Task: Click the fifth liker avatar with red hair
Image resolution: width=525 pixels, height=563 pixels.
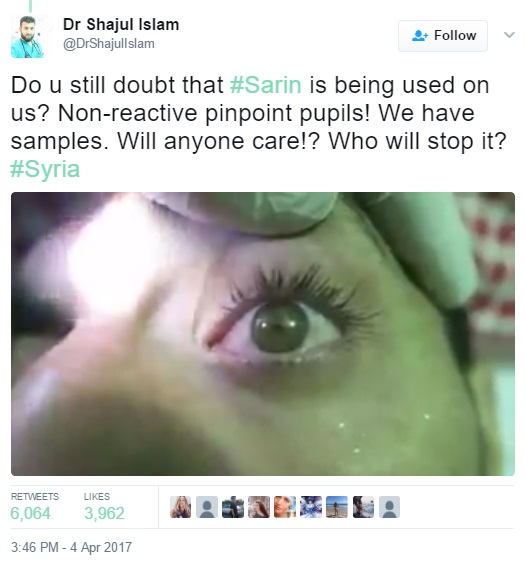Action: [285, 507]
